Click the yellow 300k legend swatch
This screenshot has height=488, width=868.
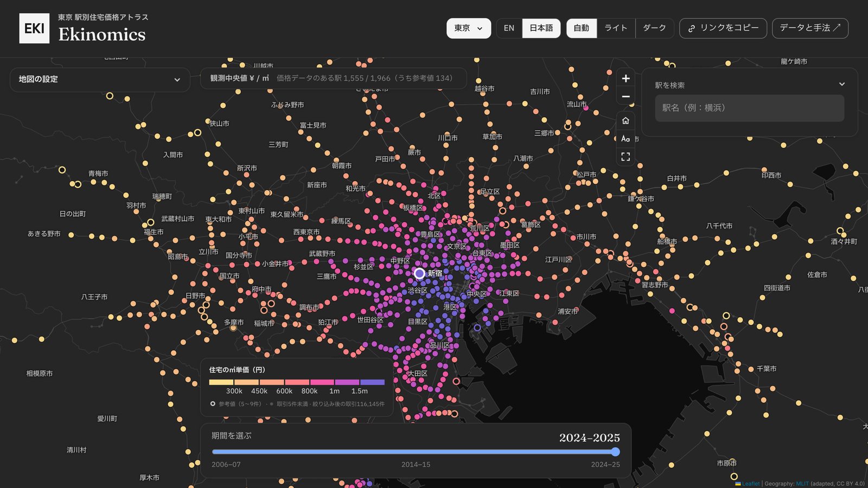coord(221,382)
